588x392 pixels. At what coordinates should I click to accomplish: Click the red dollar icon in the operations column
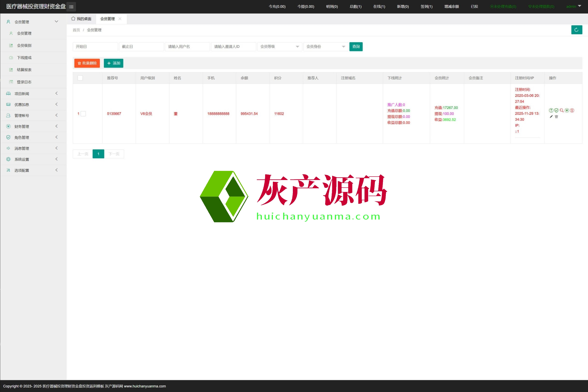click(572, 110)
